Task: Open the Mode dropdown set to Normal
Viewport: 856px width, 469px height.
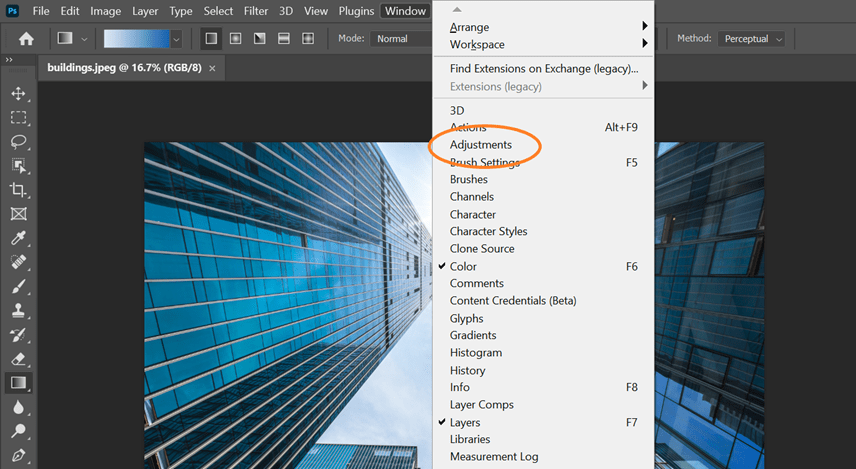Action: (401, 39)
